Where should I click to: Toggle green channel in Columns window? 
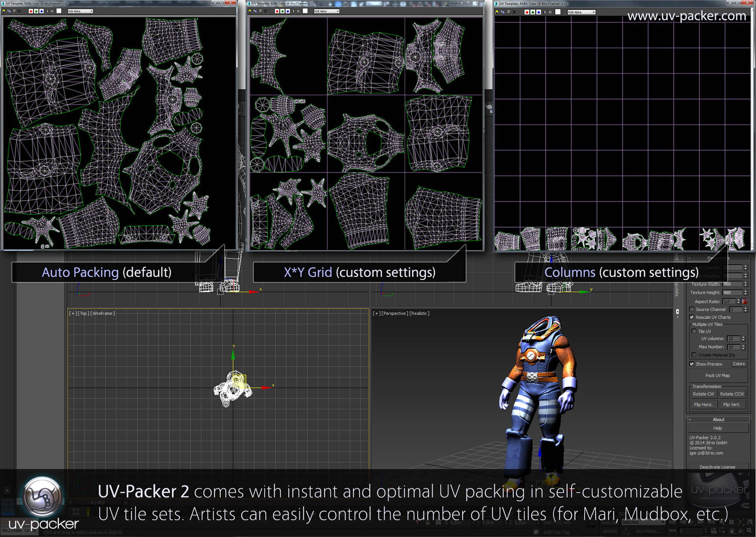[533, 12]
